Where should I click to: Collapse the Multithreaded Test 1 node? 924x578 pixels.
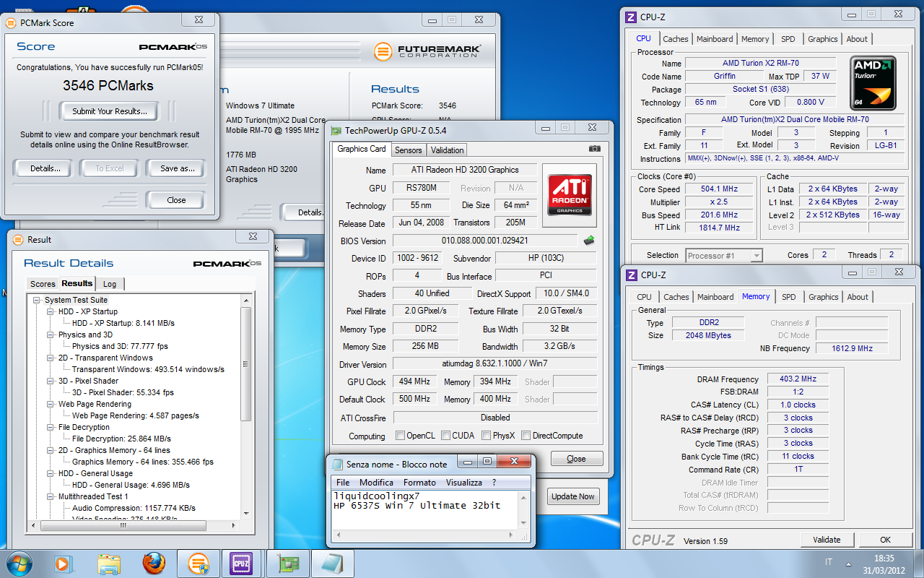[x=51, y=496]
